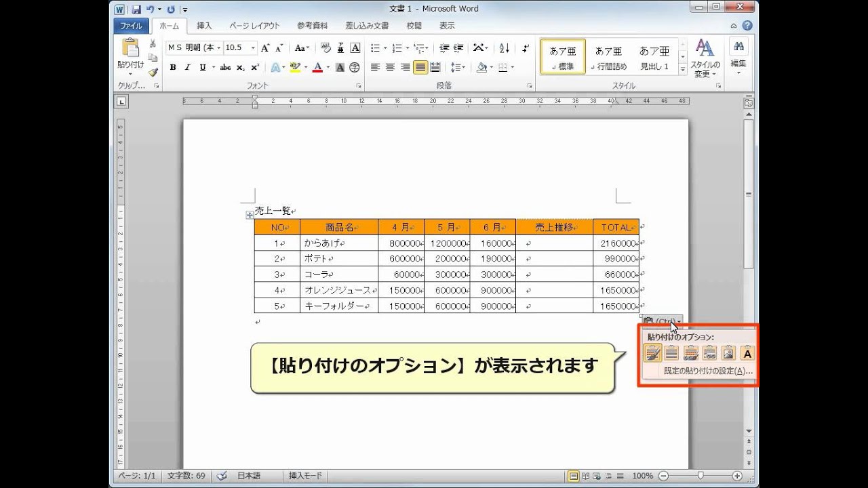
Task: Click the Clear Formatting eraser icon
Action: point(325,48)
